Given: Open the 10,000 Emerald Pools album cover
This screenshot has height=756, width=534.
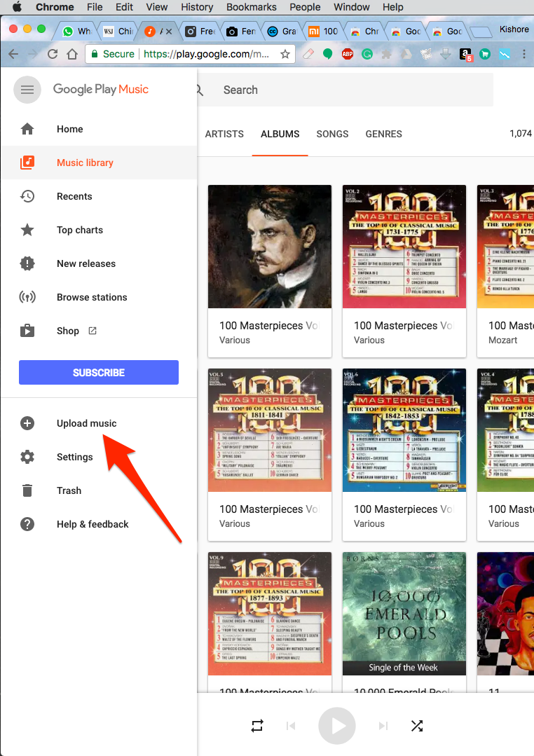Looking at the screenshot, I should pyautogui.click(x=404, y=614).
